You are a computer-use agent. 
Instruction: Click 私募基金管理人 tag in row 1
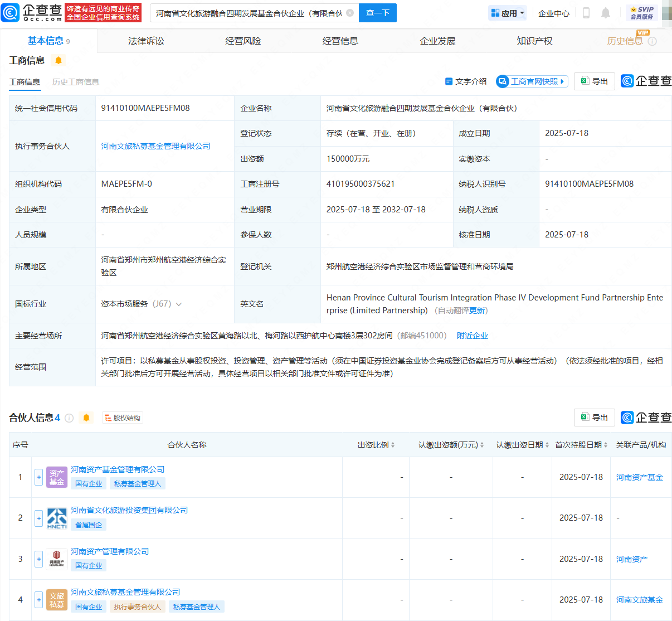138,483
